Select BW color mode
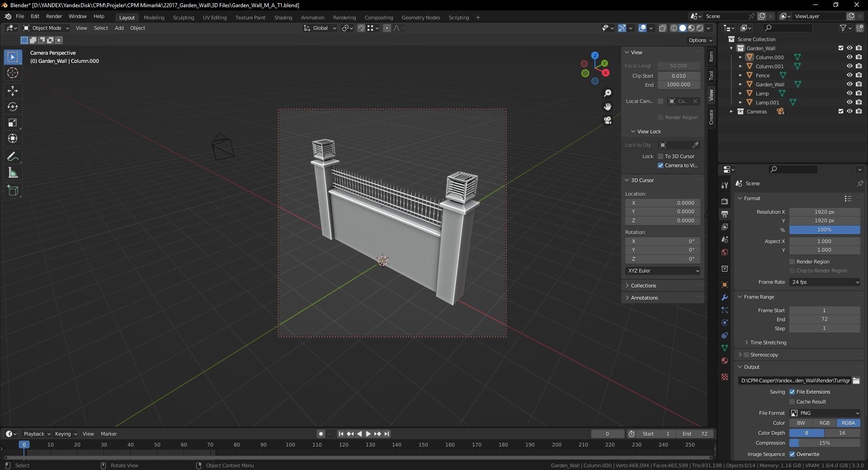This screenshot has width=868, height=470. click(x=801, y=423)
